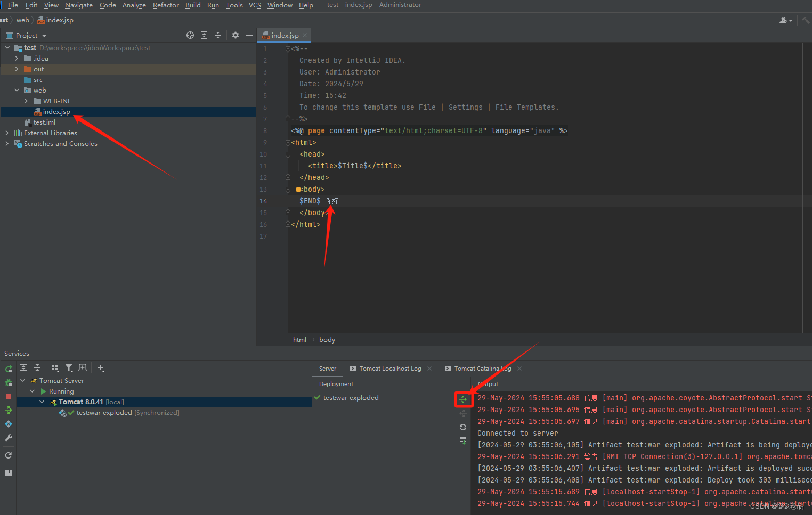Viewport: 812px width, 515px height.
Task: Fold the header comment at line 1
Action: pyautogui.click(x=288, y=48)
